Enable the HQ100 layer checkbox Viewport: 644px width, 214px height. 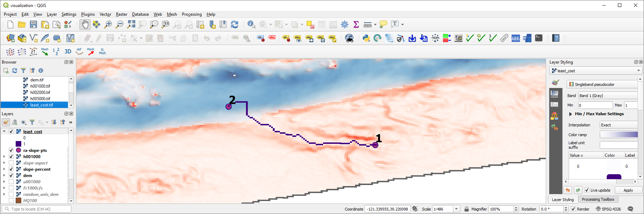(11, 201)
